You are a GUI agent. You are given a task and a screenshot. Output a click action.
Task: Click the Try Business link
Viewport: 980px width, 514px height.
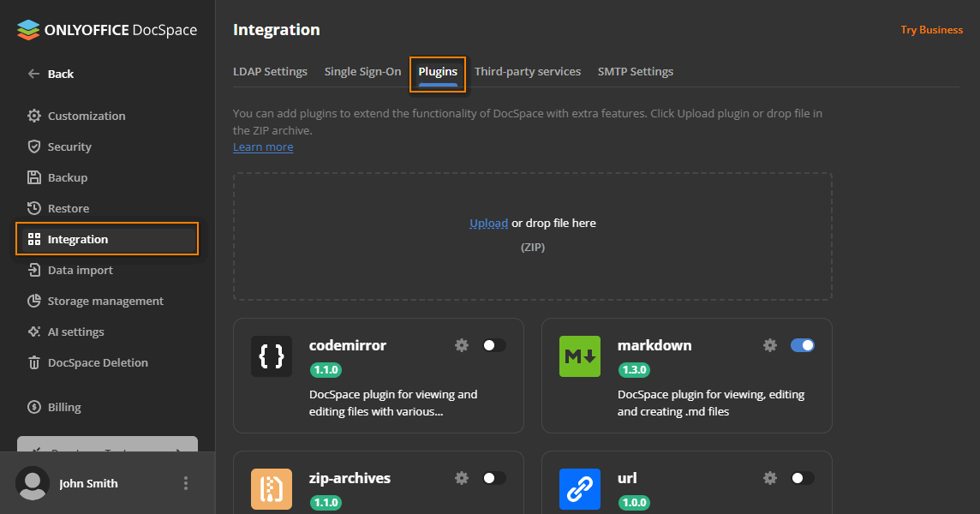[x=932, y=30]
